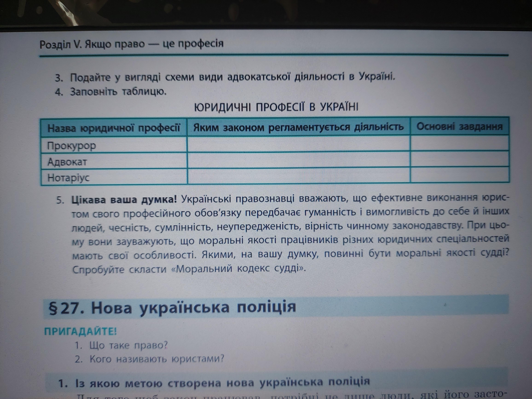This screenshot has height=399, width=532.
Task: Select column header 'Основні завдання'
Action: tap(459, 127)
